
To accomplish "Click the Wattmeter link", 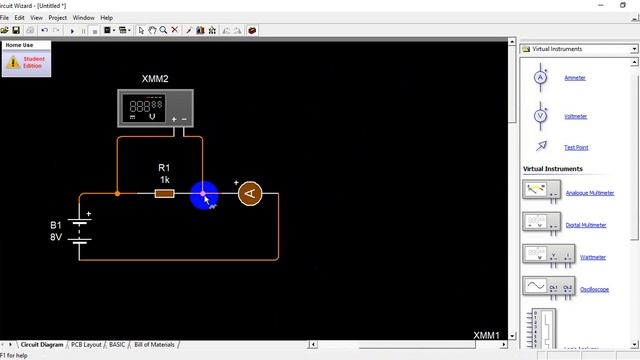I will 593,257.
